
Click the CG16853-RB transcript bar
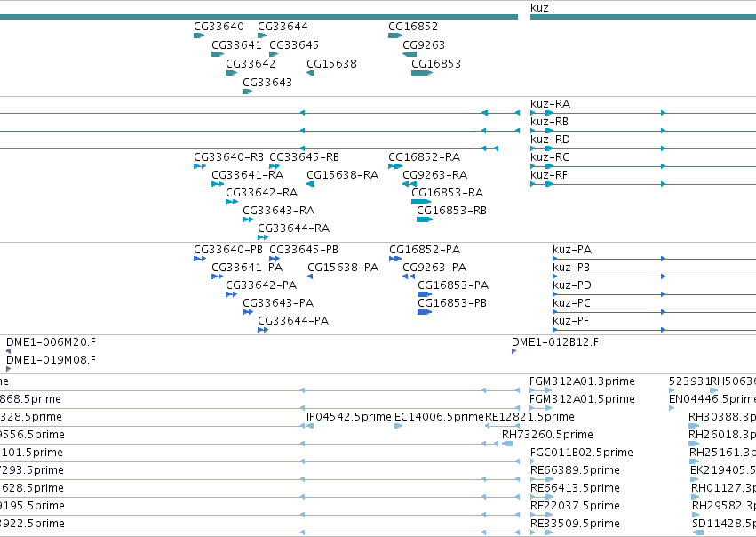[425, 220]
